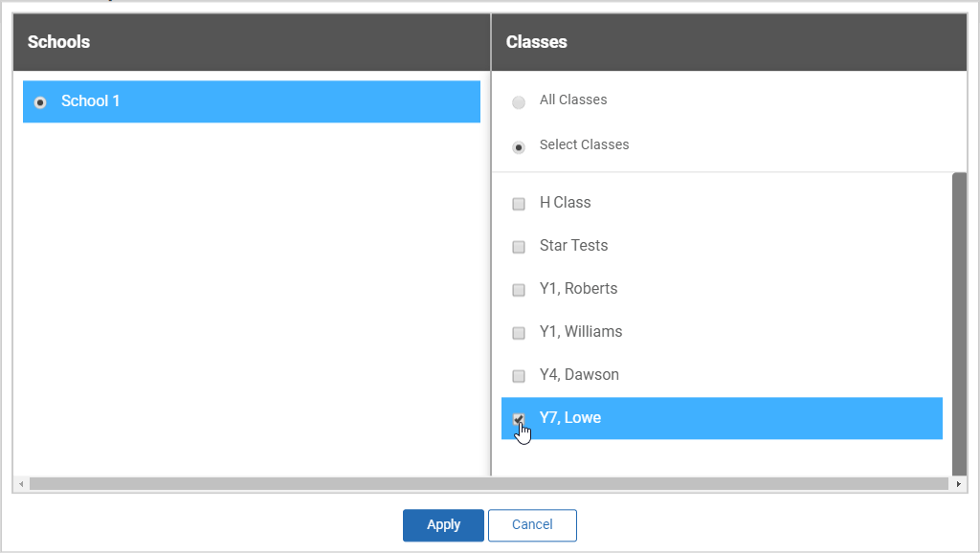
Task: Click the horizontal scrollbar left arrow
Action: coord(22,484)
